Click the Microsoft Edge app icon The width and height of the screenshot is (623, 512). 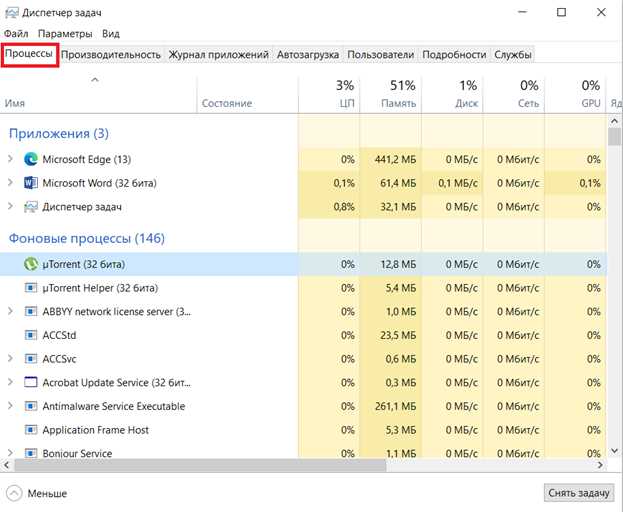pyautogui.click(x=31, y=159)
